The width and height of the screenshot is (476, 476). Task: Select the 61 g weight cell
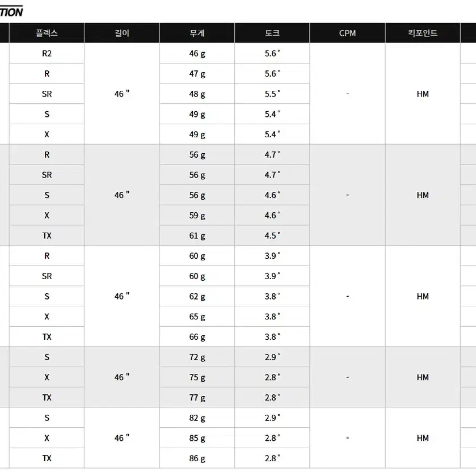[197, 235]
